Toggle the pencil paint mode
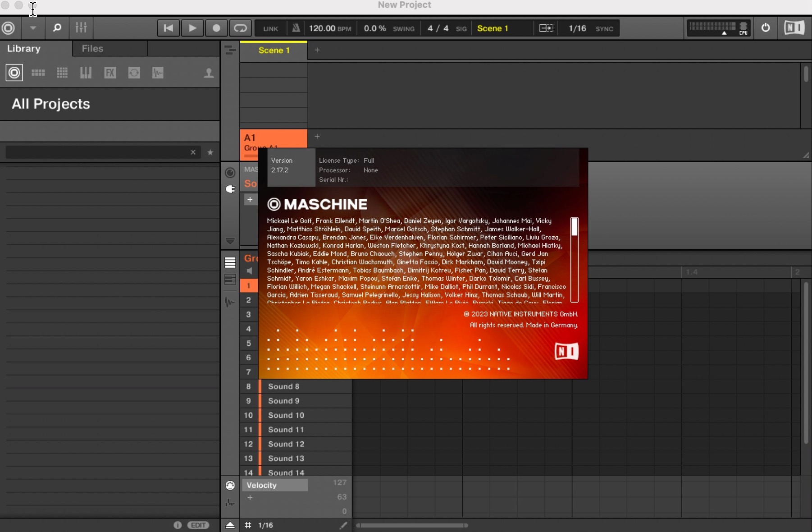 343,525
